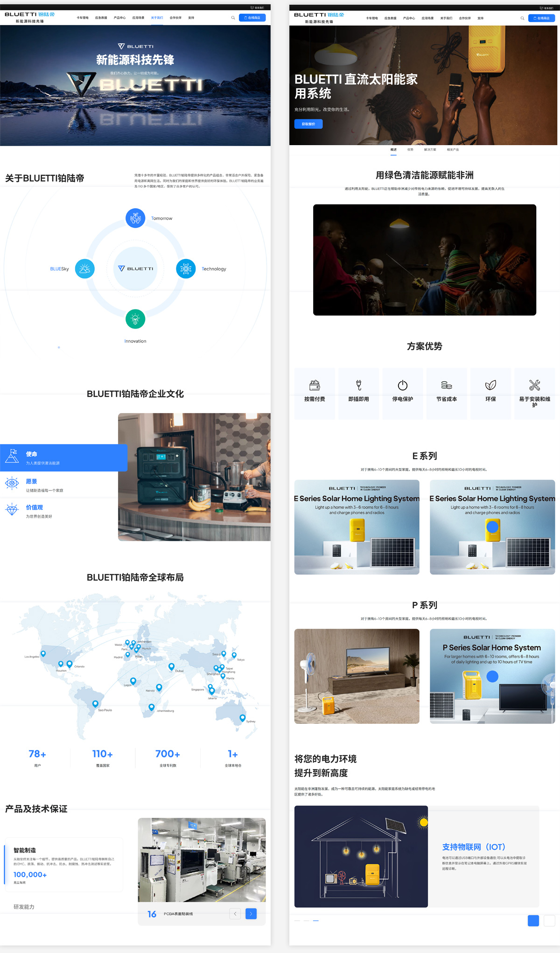Open the 相关产品 tab
This screenshot has width=560, height=953.
453,150
